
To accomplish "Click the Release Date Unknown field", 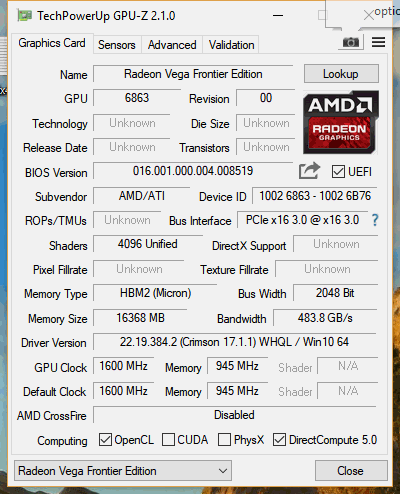I will pyautogui.click(x=132, y=147).
